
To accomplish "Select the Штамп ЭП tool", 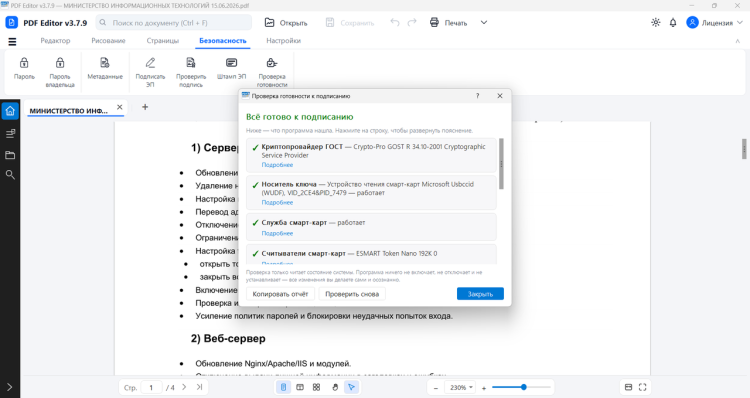I will 232,69.
